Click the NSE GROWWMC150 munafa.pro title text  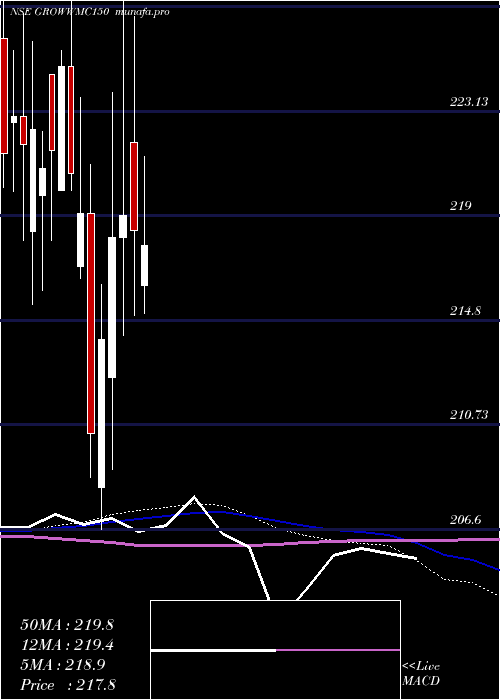coord(91,12)
